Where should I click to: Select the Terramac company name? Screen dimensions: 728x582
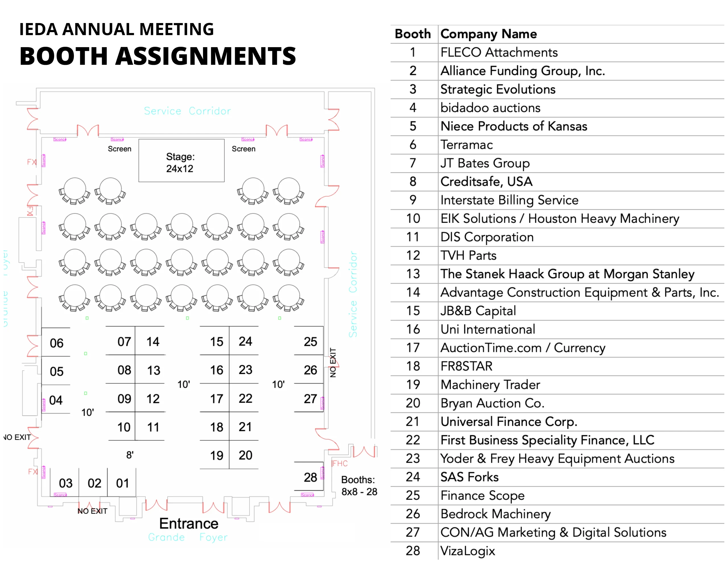(467, 145)
